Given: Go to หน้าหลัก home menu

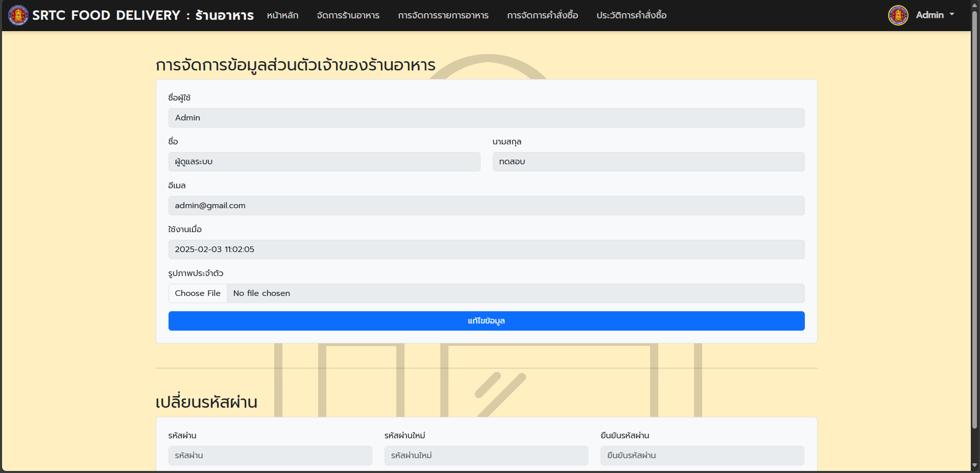Looking at the screenshot, I should [x=282, y=15].
